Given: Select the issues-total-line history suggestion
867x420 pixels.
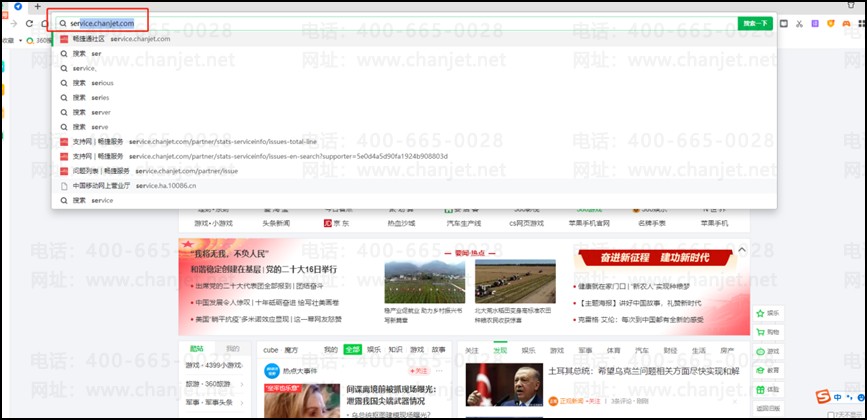Looking at the screenshot, I should pos(414,141).
